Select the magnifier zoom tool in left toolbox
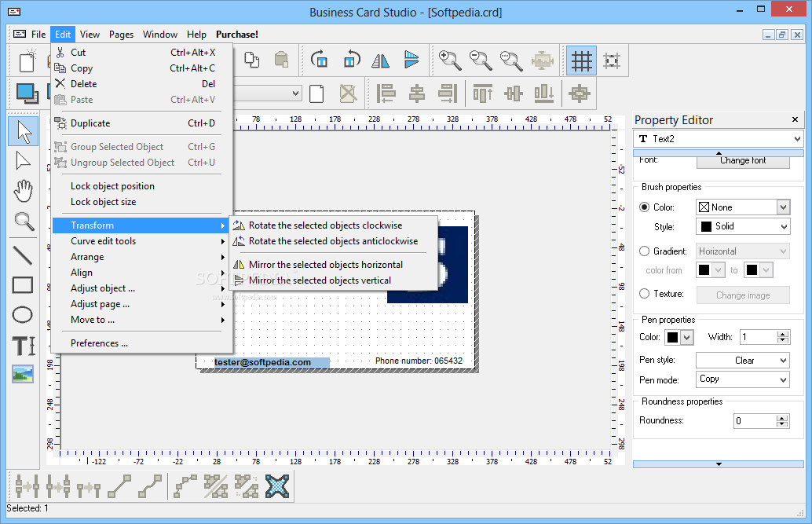The height and width of the screenshot is (524, 812). click(x=24, y=222)
